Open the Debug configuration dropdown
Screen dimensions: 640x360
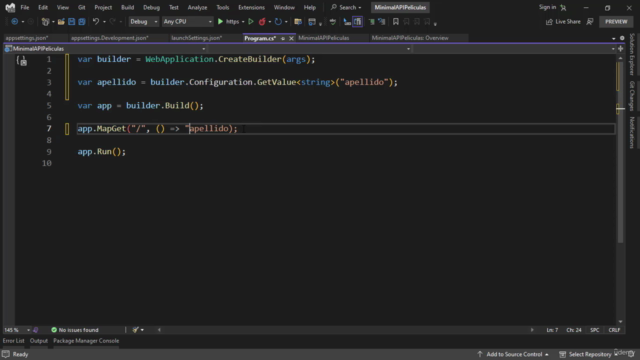point(143,22)
